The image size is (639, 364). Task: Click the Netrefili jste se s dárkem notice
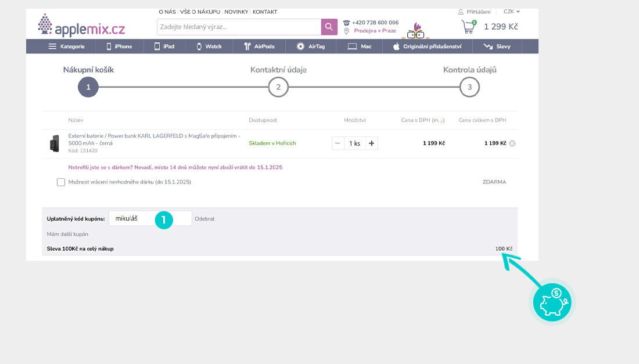coord(175,167)
